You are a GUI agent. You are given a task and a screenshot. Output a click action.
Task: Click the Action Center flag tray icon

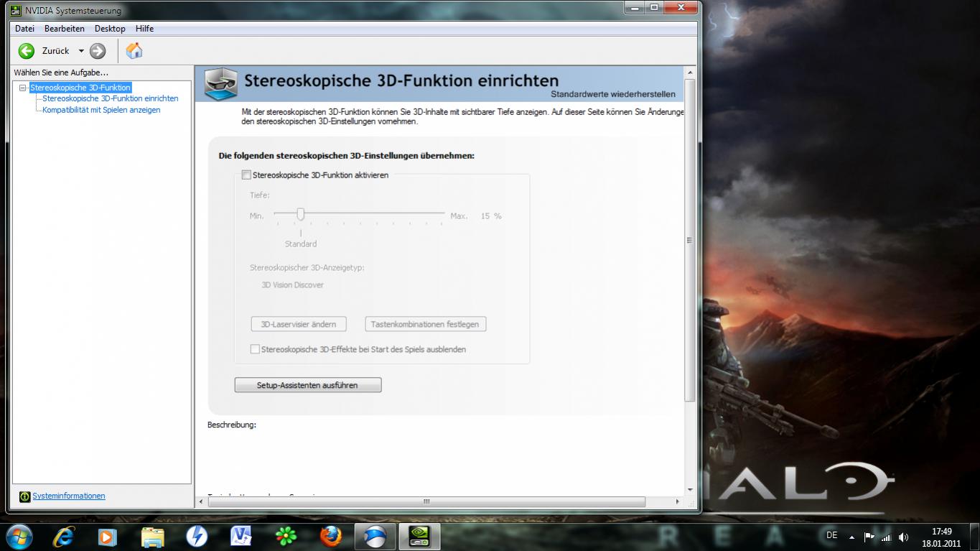pos(869,537)
